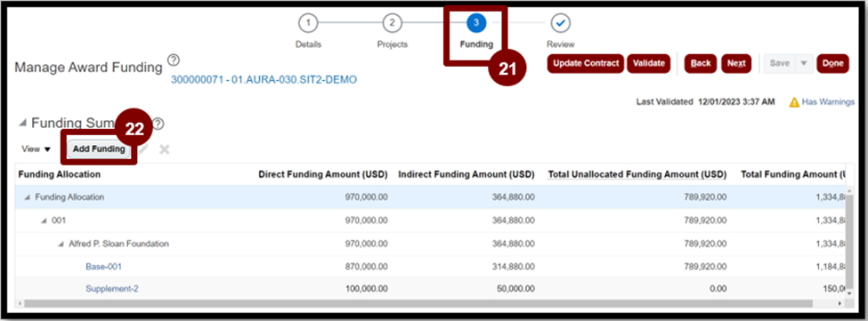Click the Has Warnings triangle icon
This screenshot has width=868, height=321.
point(794,102)
